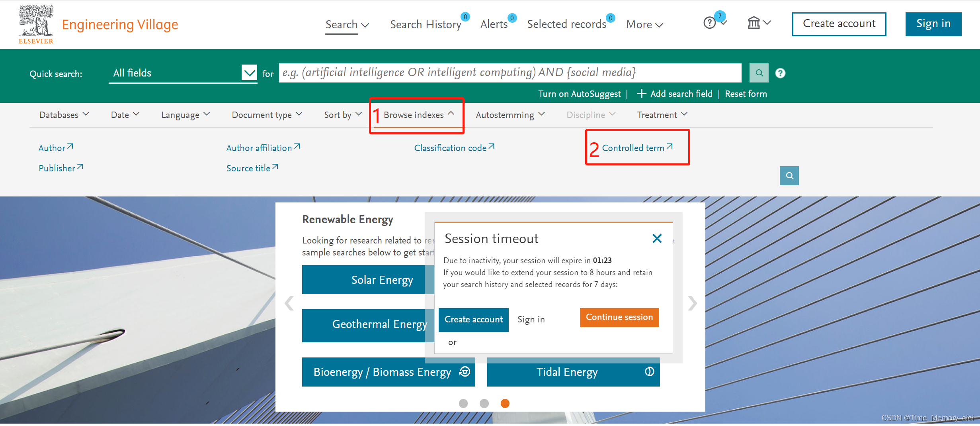Close the Session timeout dialog
980x426 pixels.
click(657, 238)
